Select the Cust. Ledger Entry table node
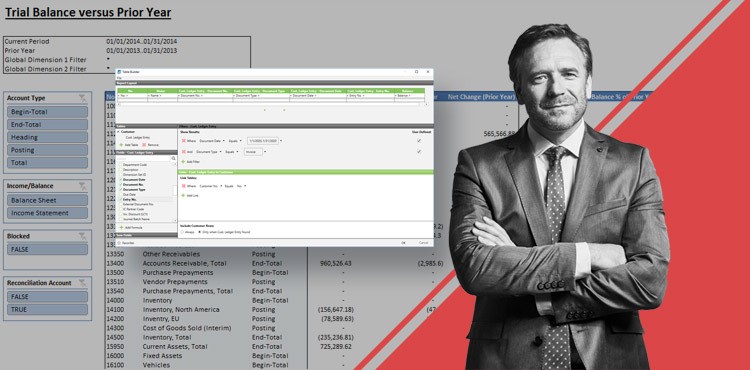 tap(138, 137)
